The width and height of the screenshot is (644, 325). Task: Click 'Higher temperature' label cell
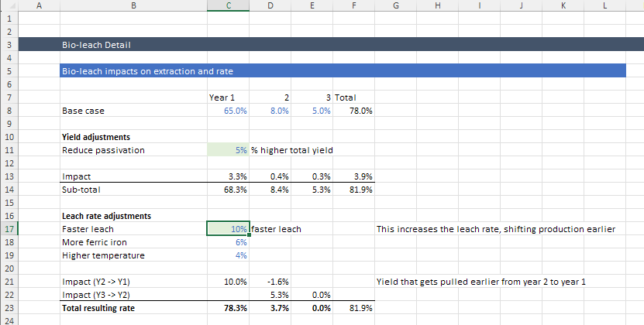click(133, 255)
